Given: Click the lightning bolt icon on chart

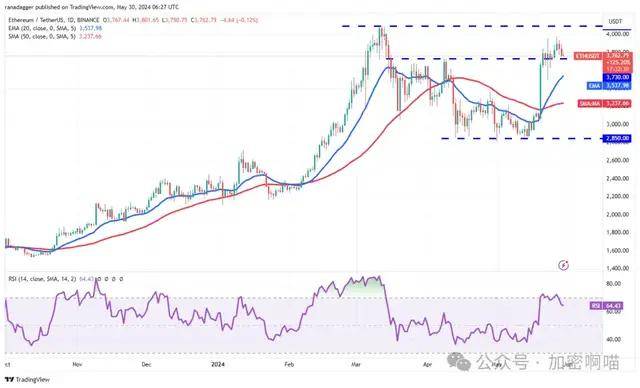Looking at the screenshot, I should click(x=564, y=266).
